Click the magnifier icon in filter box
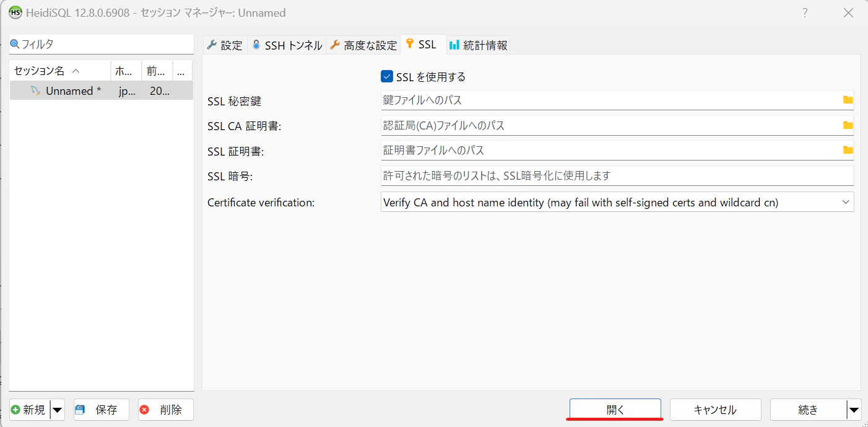The height and width of the screenshot is (427, 868). (15, 45)
